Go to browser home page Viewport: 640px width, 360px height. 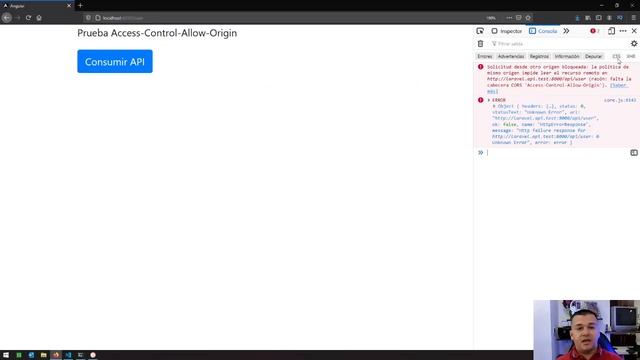39,18
